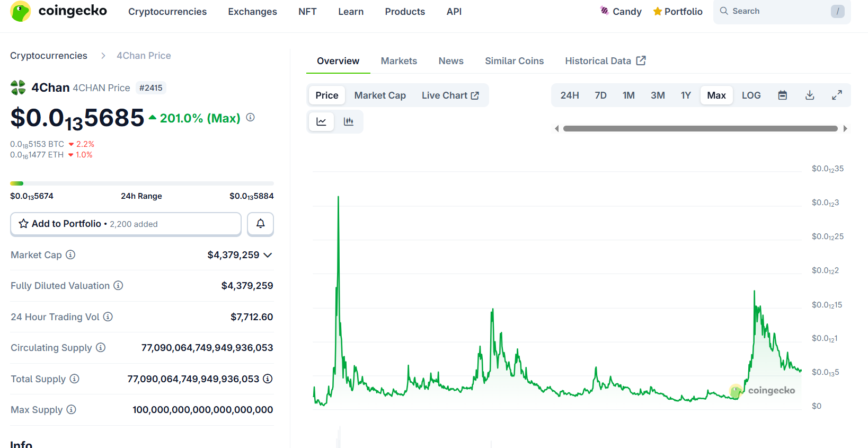Click info icon after Total Supply value
This screenshot has height=448, width=868.
tap(268, 379)
